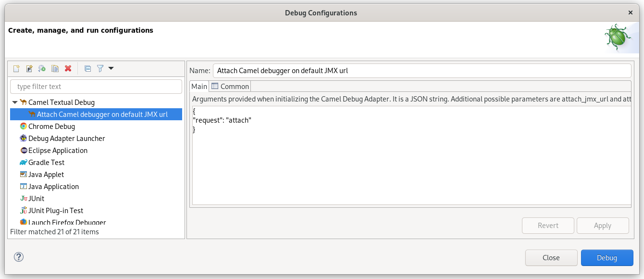Create a new launch configuration
This screenshot has width=644, height=279.
coord(16,68)
